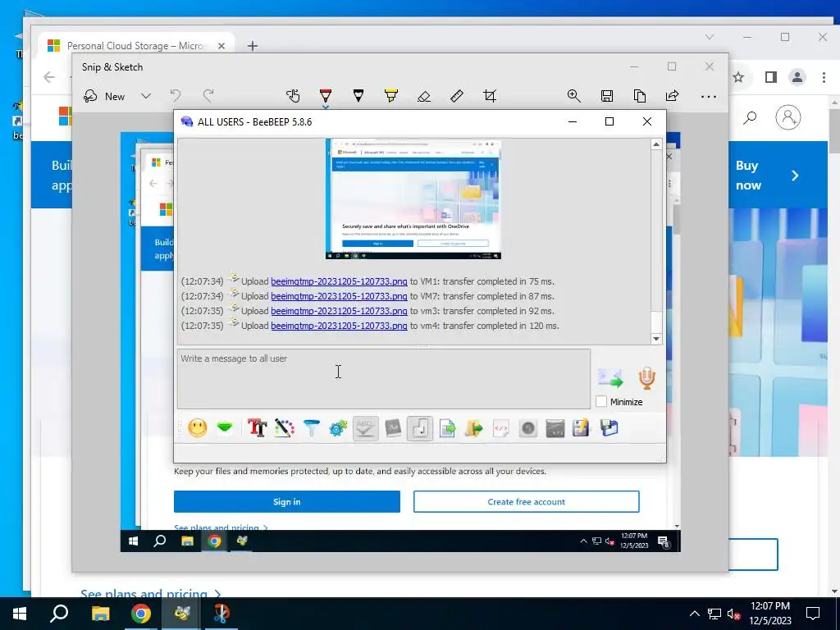Screen dimensions: 840x630
Task: Click the Microsoft account sign-in avatar
Action: [x=788, y=117]
